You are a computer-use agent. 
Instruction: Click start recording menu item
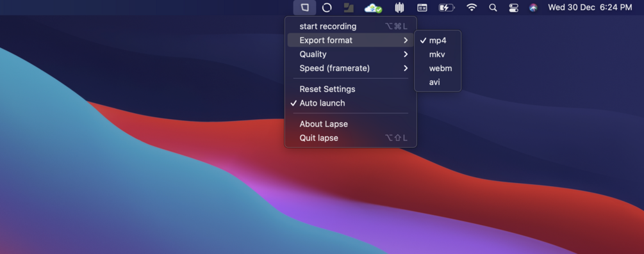[x=351, y=26]
